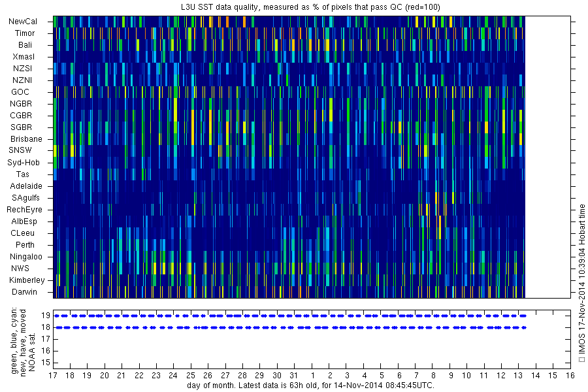Click satellite number 16 on the y-axis
The image size is (588, 392).
coord(46,351)
